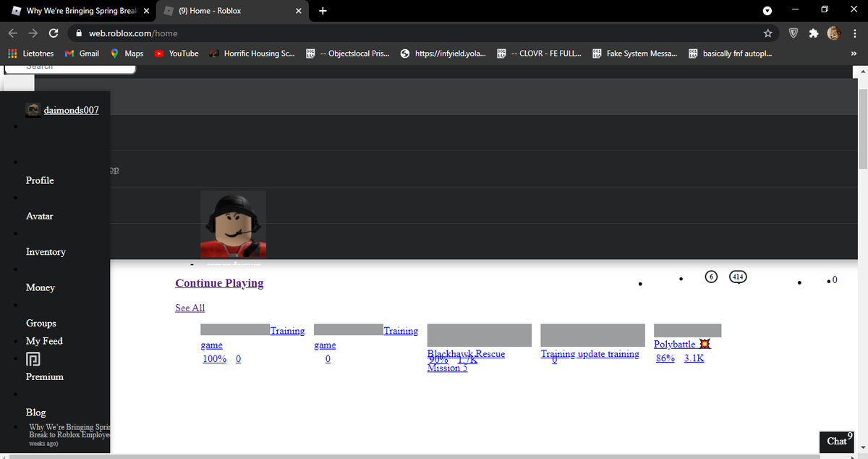Open the Maps bookmark
This screenshot has height=459, width=868.
click(x=127, y=54)
